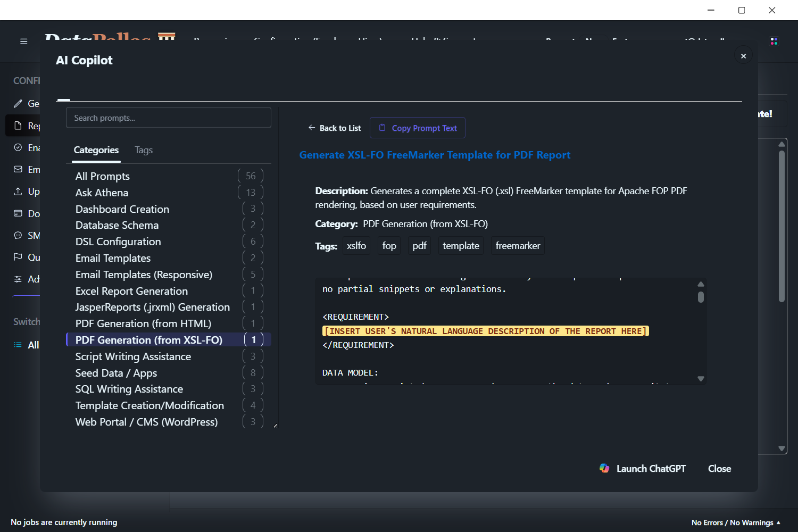The image size is (798, 532).
Task: Click the prompt text box scrollbar thumb
Action: [701, 297]
